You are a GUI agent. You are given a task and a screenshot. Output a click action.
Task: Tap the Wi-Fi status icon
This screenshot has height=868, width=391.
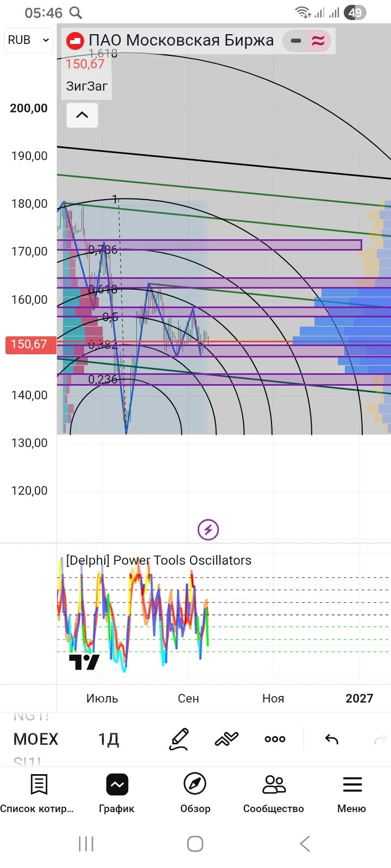pos(302,12)
